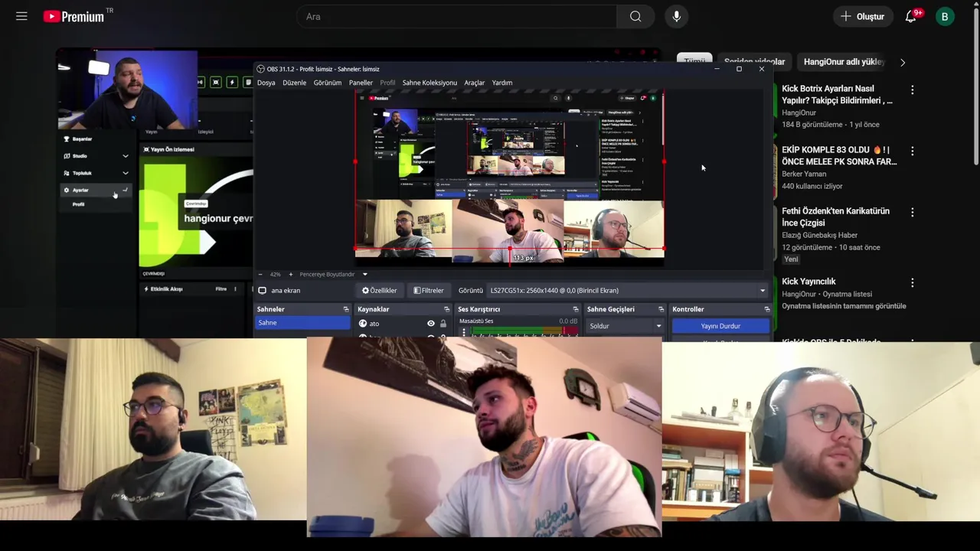
Task: Show more category chips with the right chevron
Action: click(902, 62)
